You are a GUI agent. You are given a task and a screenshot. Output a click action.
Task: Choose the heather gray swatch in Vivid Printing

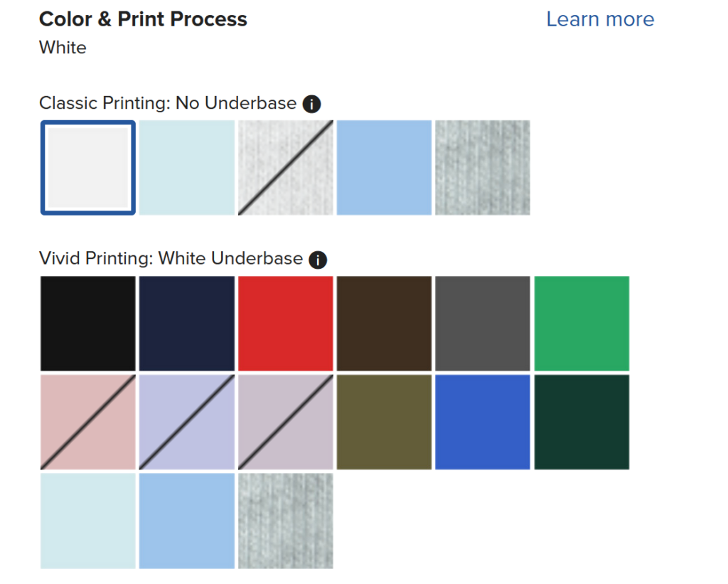click(286, 521)
